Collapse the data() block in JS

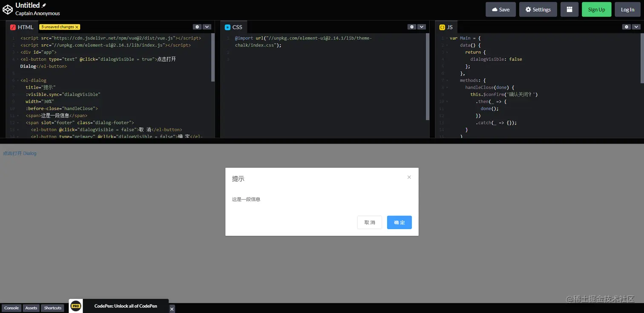pyautogui.click(x=446, y=45)
